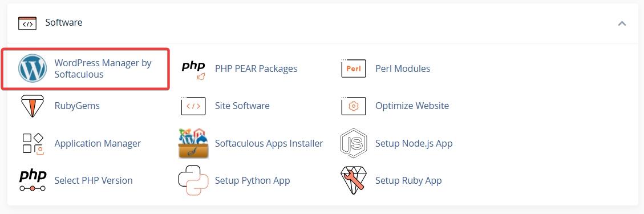Click the Software section code-window icon
This screenshot has height=214, width=644.
pyautogui.click(x=27, y=23)
